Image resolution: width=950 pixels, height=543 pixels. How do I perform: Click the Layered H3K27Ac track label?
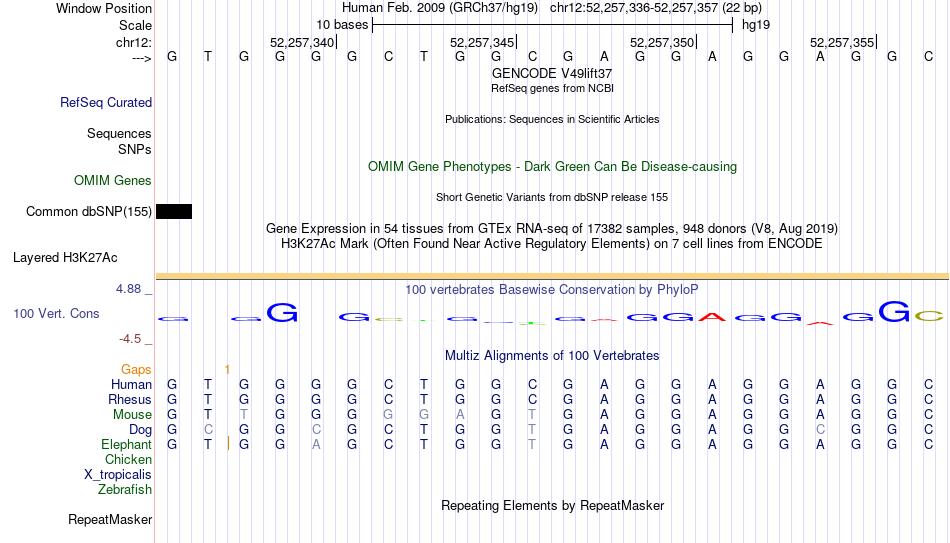65,258
